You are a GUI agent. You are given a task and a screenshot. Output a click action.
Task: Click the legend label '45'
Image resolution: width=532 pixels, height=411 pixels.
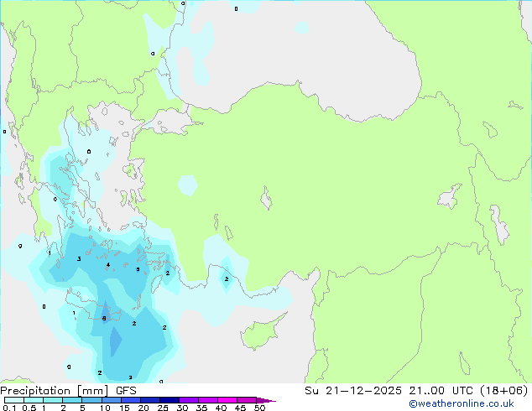(x=240, y=408)
